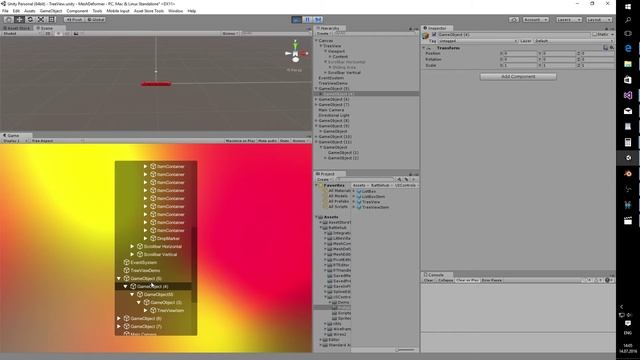Image resolution: width=640 pixels, height=360 pixels.
Task: Select the Move tool in Unity toolbar
Action: 19,19
